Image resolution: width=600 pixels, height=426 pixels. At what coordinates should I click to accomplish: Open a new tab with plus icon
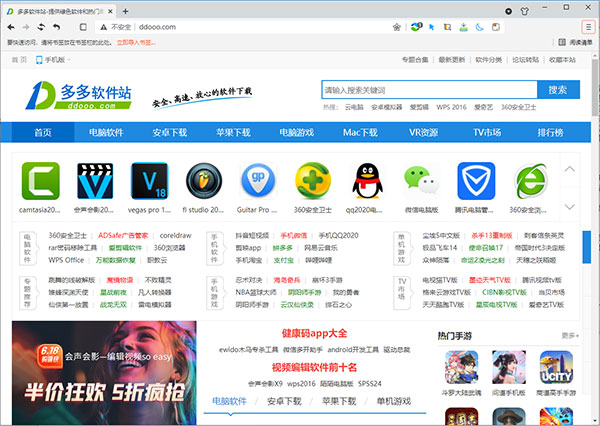pyautogui.click(x=125, y=11)
